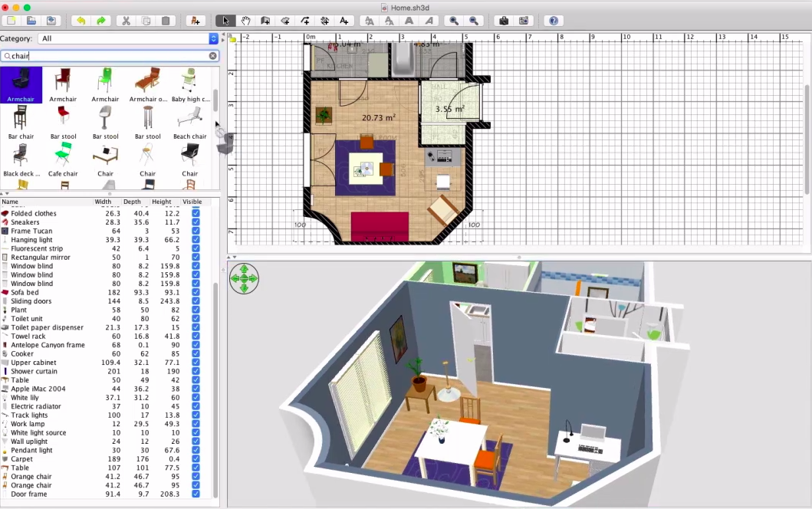Toggle visibility of Door frame

[196, 494]
